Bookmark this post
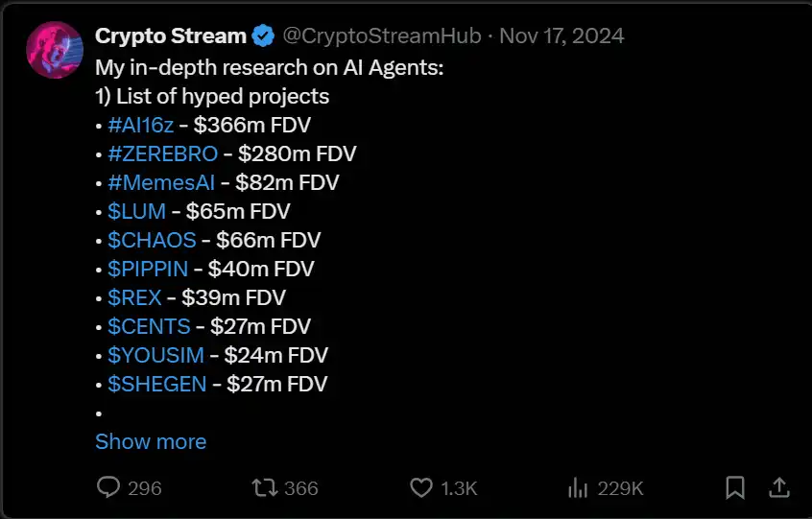Image resolution: width=812 pixels, height=519 pixels. tap(734, 487)
